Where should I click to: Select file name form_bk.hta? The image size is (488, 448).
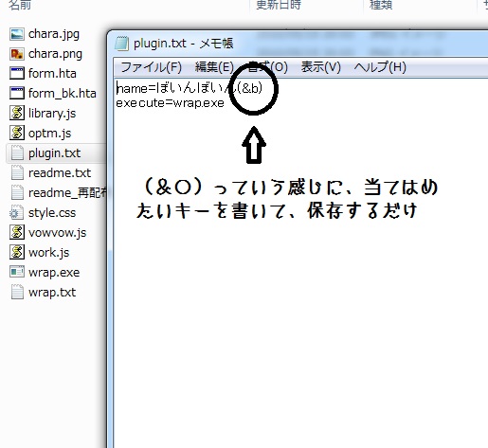(x=63, y=94)
